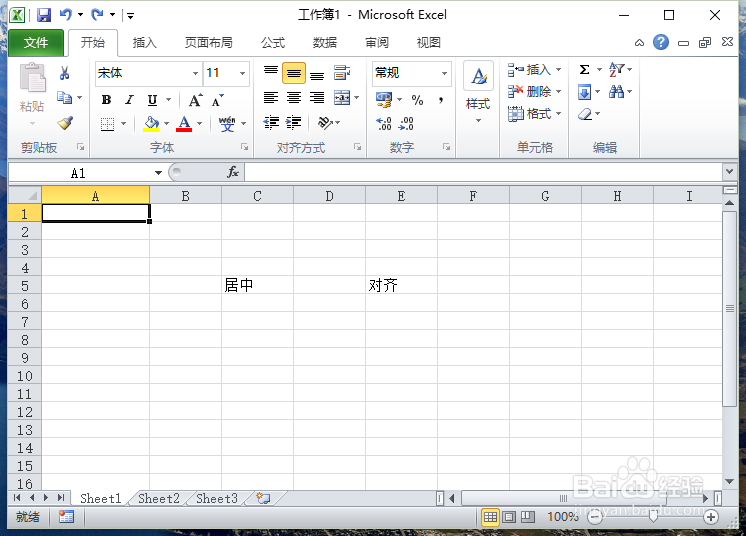The image size is (746, 536).
Task: Switch to the 视图 ribbon tab
Action: 429,43
